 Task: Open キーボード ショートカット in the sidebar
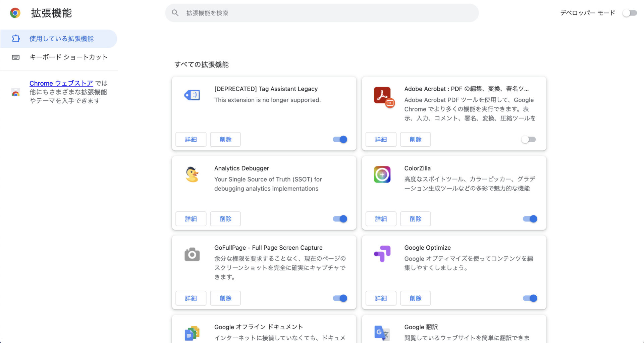[59, 57]
